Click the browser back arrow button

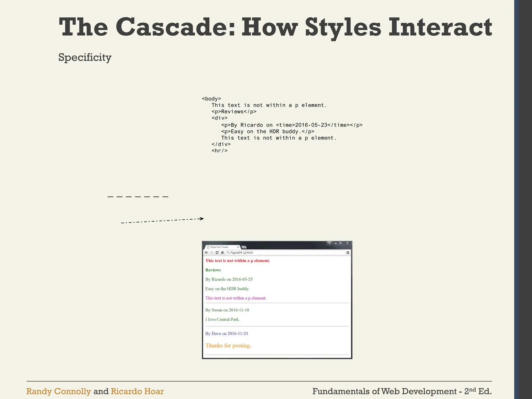click(207, 252)
